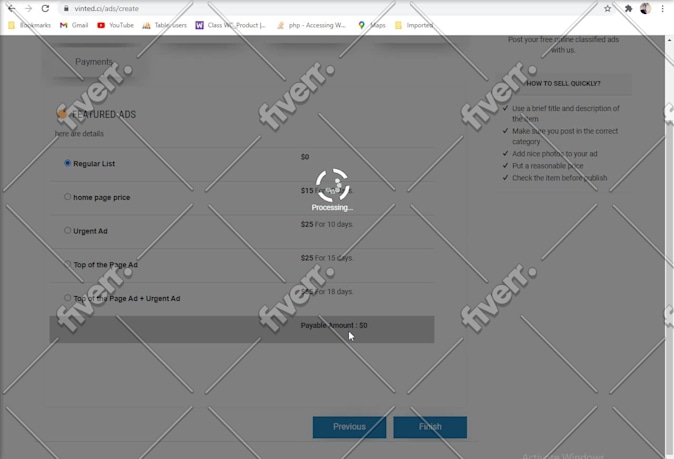Image resolution: width=674 pixels, height=459 pixels.
Task: Click the 'Put a reasonable price' tip
Action: coord(548,166)
